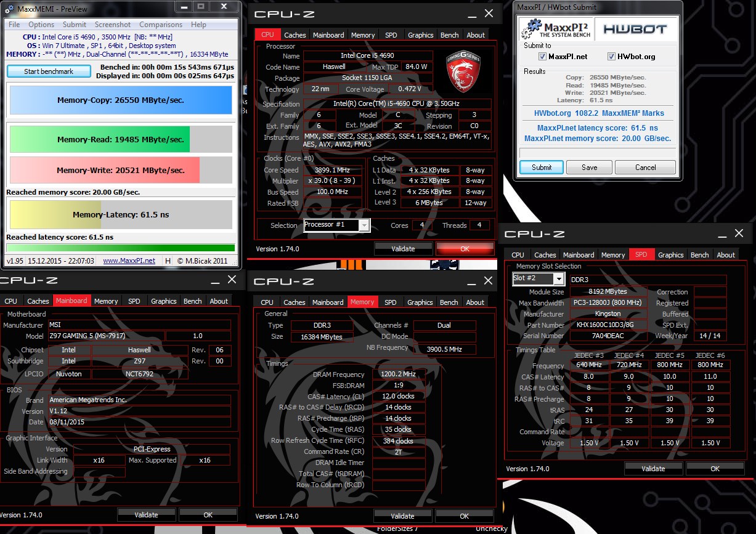Image resolution: width=756 pixels, height=534 pixels.
Task: Select Caches tab in Memory CPU-Z window
Action: coord(295,302)
